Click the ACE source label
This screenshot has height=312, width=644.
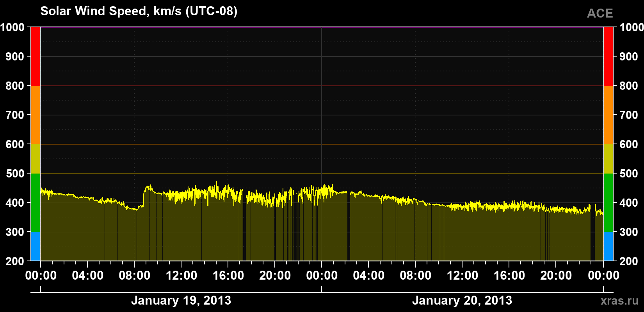tap(600, 13)
